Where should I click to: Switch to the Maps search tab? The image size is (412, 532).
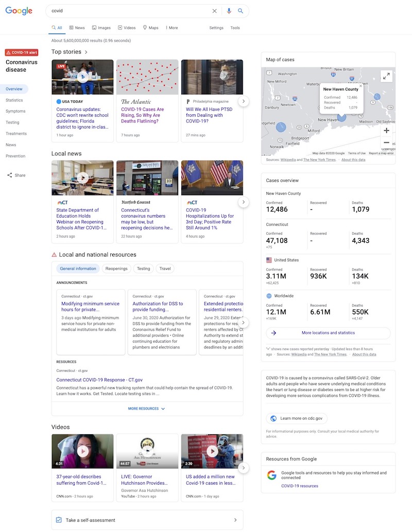pyautogui.click(x=150, y=28)
